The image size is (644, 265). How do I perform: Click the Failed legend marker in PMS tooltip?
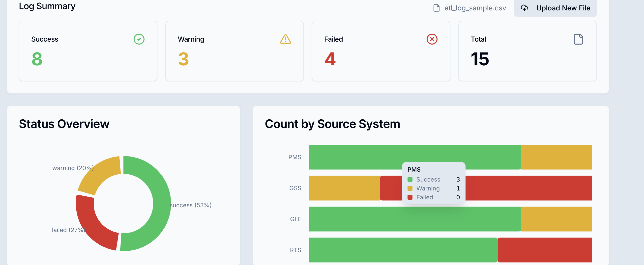tap(410, 197)
